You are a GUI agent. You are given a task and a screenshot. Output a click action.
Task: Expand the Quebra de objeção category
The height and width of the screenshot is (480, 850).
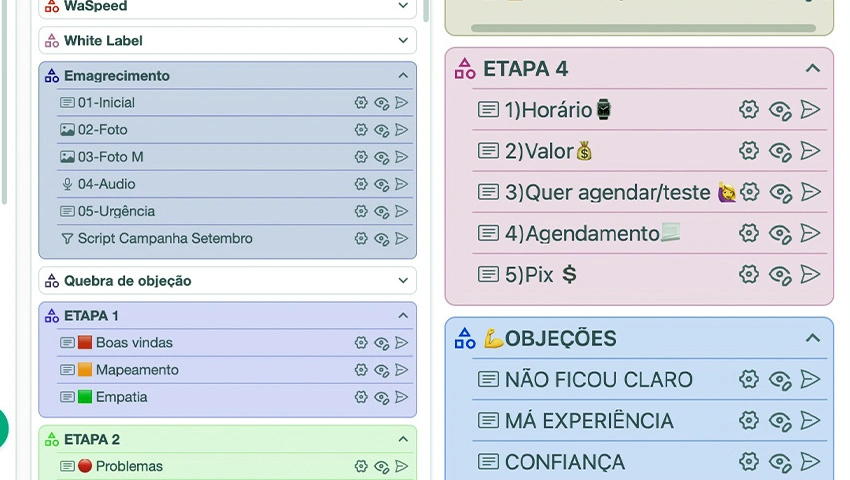[x=403, y=281]
